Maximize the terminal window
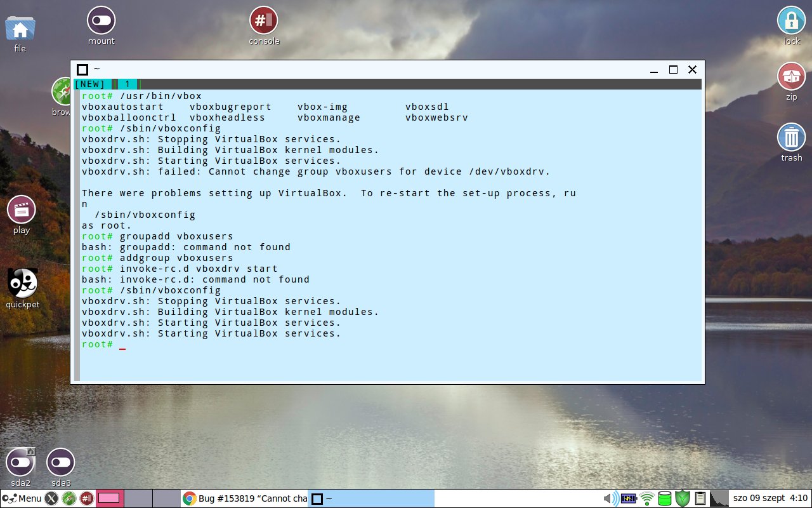812x508 pixels. [x=673, y=70]
